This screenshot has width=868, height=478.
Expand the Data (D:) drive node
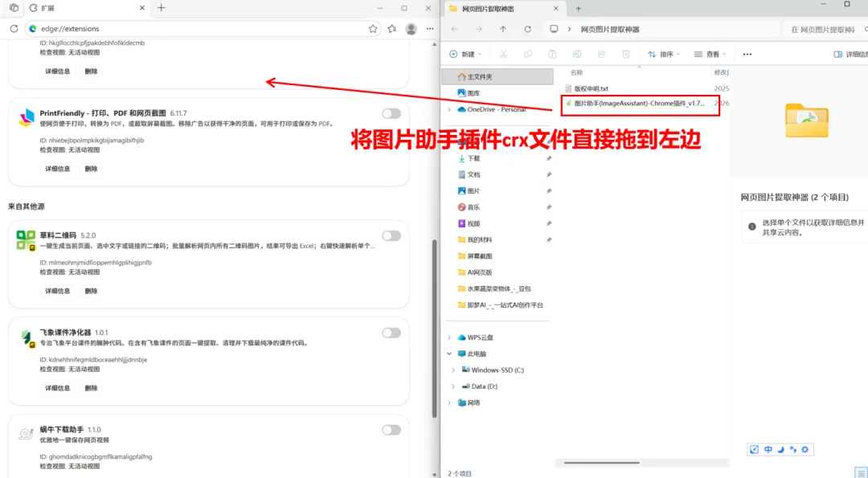(453, 386)
